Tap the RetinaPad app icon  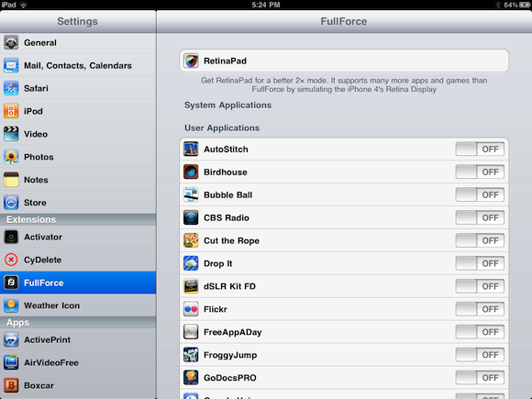[191, 61]
